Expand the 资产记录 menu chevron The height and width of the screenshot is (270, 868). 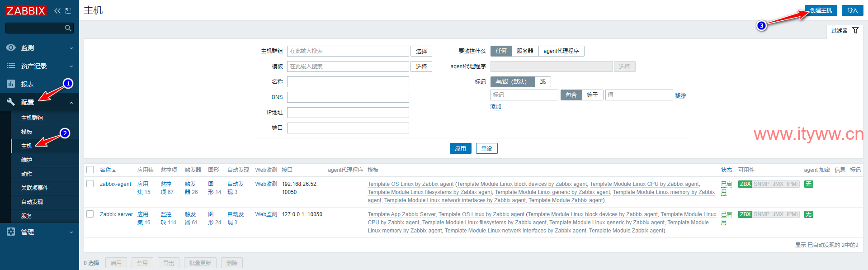[71, 66]
